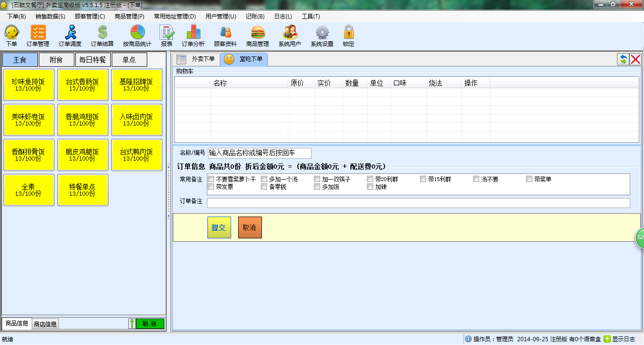Click the 锁定 padlock icon
This screenshot has height=345, width=644.
click(349, 33)
